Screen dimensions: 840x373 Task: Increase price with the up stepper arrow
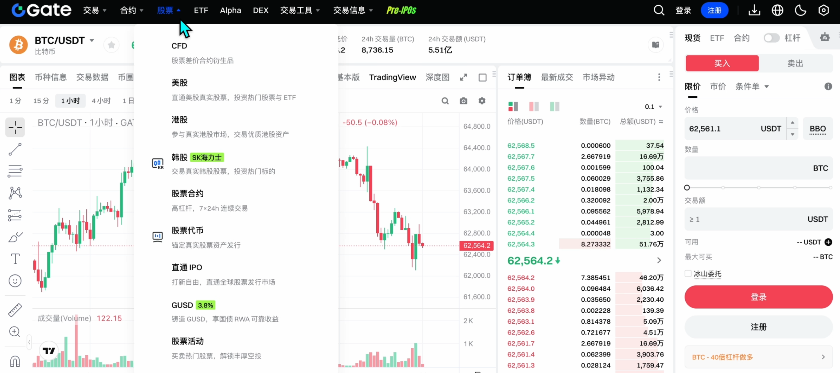pyautogui.click(x=792, y=124)
